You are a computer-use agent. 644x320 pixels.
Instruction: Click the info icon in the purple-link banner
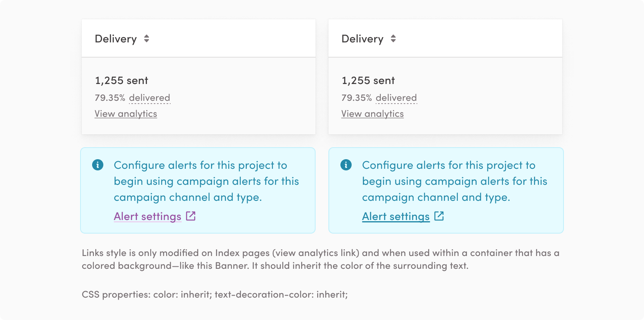(98, 165)
